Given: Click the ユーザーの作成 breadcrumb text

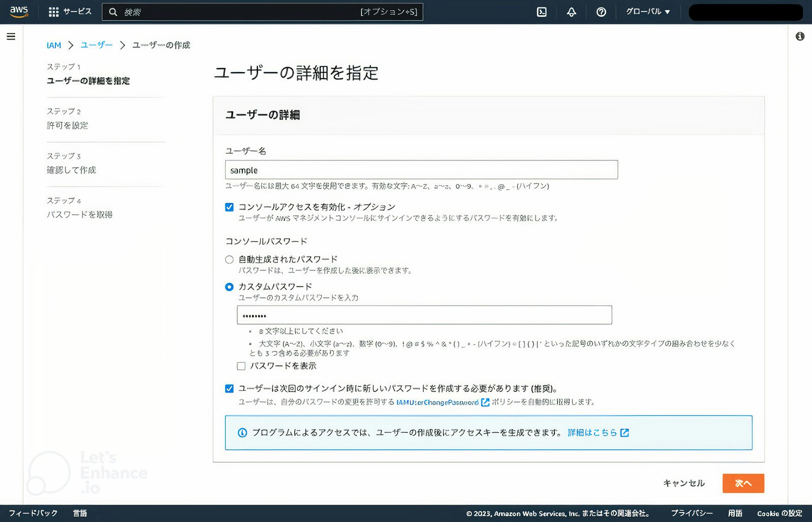Looking at the screenshot, I should point(161,45).
